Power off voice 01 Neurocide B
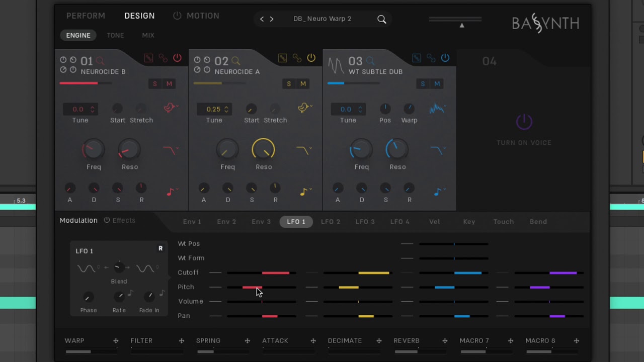This screenshot has width=644, height=362. coord(177,58)
